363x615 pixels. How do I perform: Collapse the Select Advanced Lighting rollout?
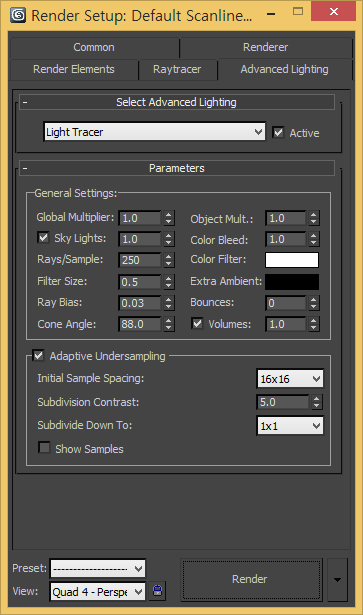(177, 102)
